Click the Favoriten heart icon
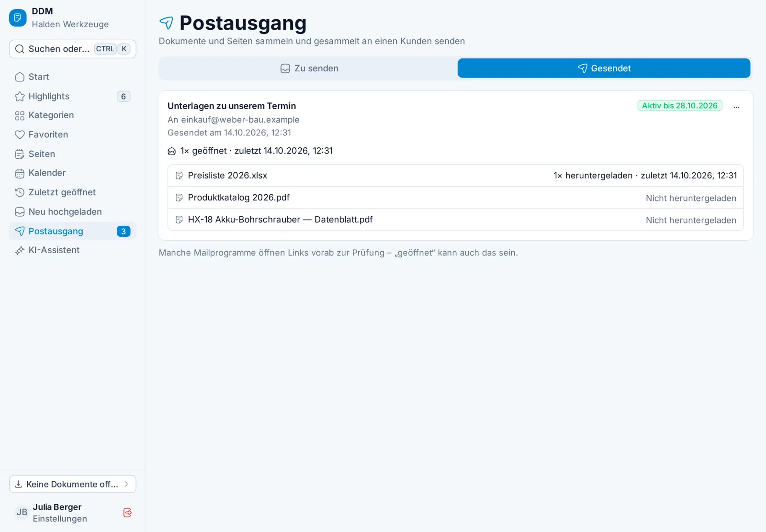This screenshot has height=532, width=766. tap(20, 135)
